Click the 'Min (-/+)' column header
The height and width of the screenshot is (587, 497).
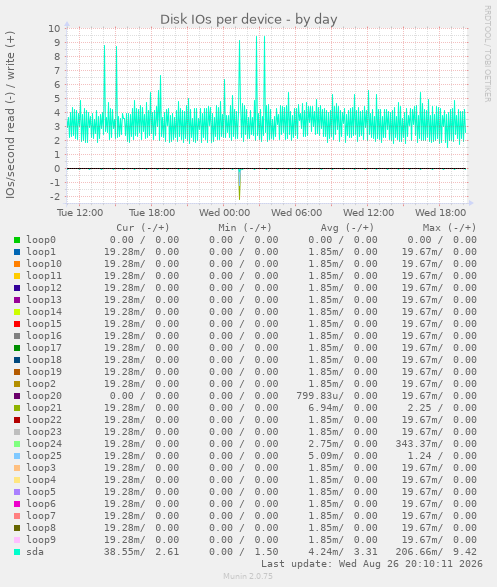pos(245,228)
